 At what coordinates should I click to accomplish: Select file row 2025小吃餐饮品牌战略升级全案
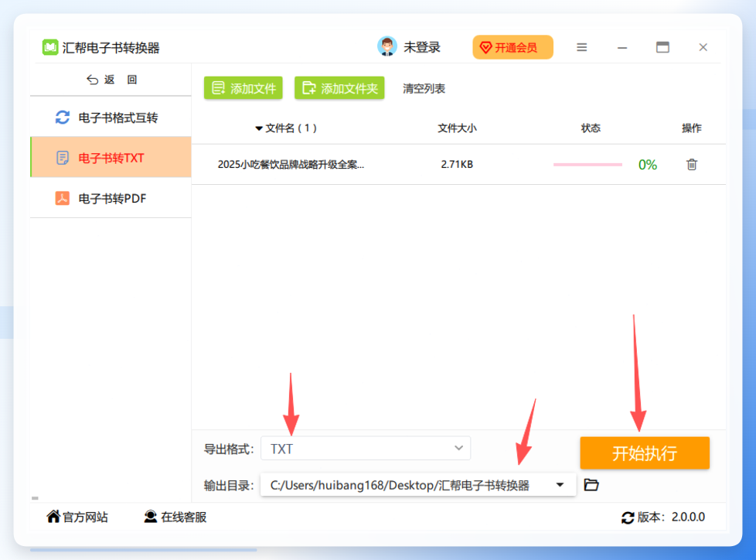pos(458,165)
